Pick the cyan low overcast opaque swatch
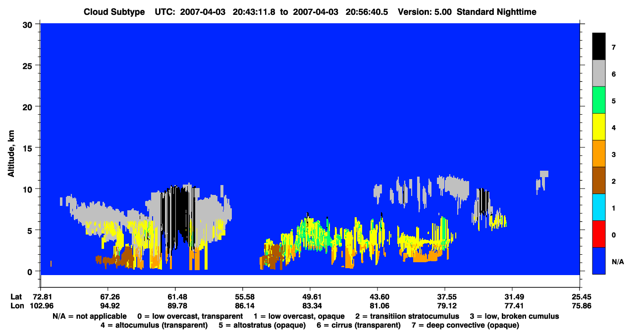The height and width of the screenshot is (330, 644). pos(599,207)
